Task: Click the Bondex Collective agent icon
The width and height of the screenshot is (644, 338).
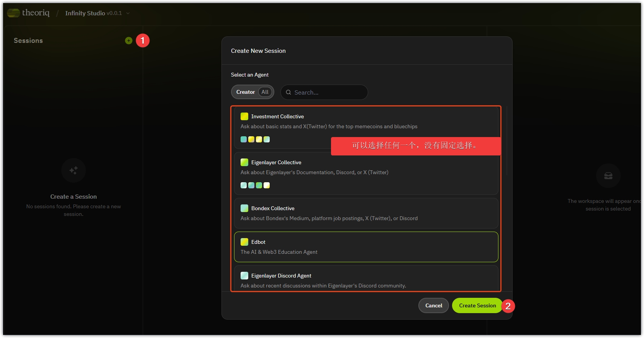Action: point(244,208)
